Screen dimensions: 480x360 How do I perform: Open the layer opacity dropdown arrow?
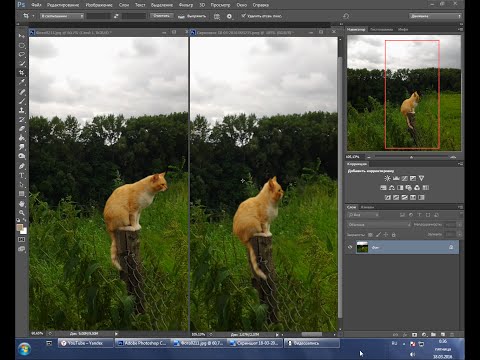click(x=459, y=225)
